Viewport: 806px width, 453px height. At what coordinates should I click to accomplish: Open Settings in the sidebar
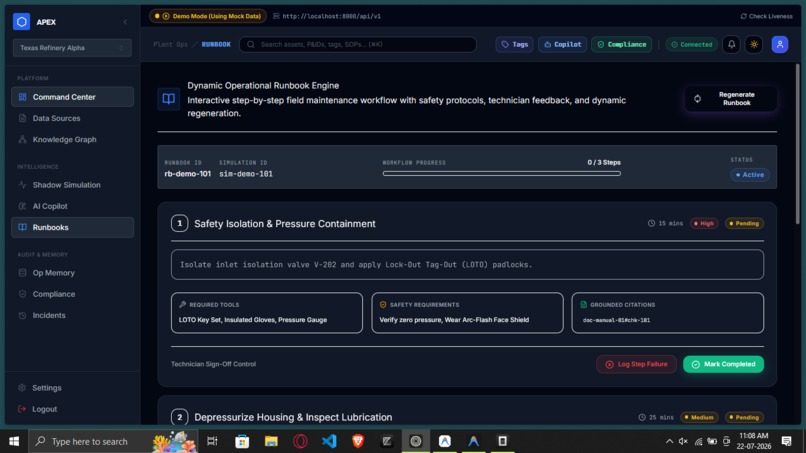pos(72,388)
